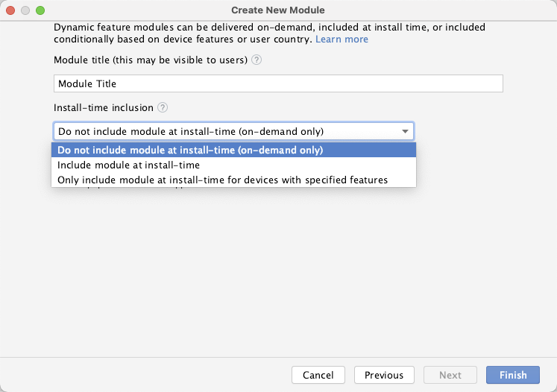This screenshot has width=557, height=392.
Task: Focus the Module Title text field
Action: [x=278, y=83]
